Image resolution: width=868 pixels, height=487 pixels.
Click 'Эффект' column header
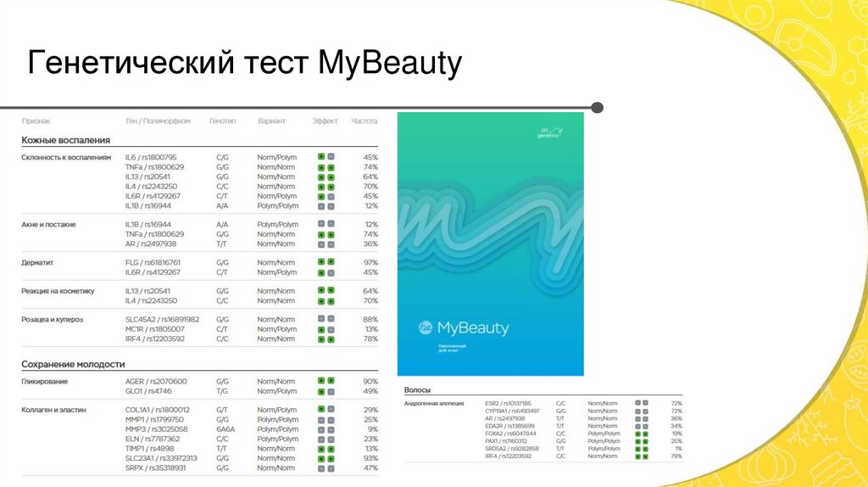325,120
